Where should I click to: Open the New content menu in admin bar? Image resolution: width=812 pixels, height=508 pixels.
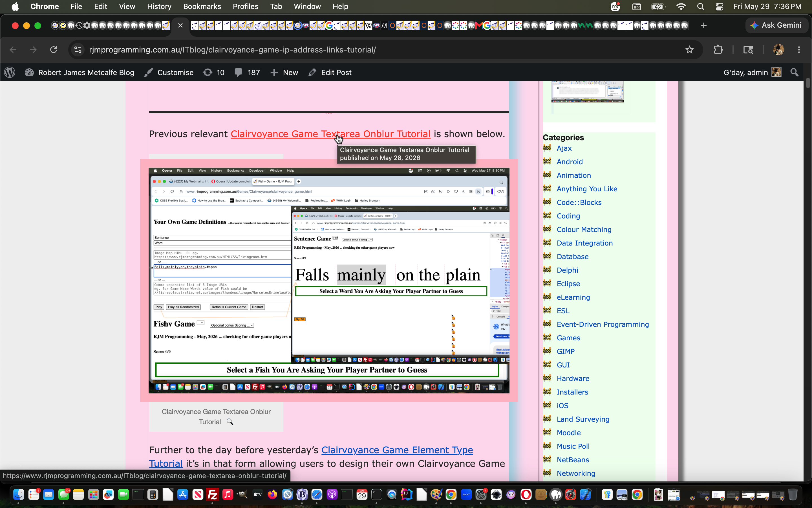(x=284, y=73)
